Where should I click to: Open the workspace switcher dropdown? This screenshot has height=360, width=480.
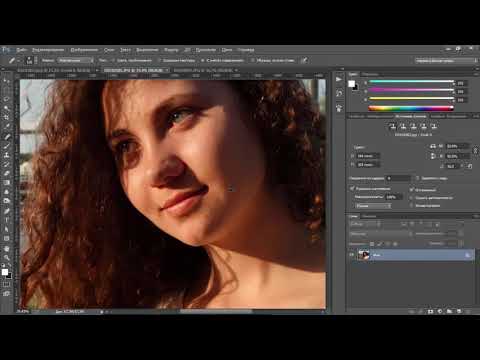(446, 60)
